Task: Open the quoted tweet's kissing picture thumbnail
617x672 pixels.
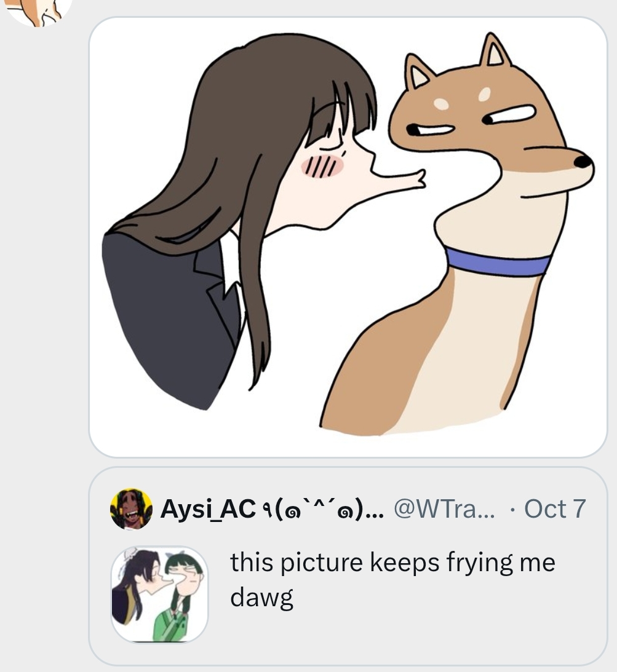Action: (x=159, y=594)
